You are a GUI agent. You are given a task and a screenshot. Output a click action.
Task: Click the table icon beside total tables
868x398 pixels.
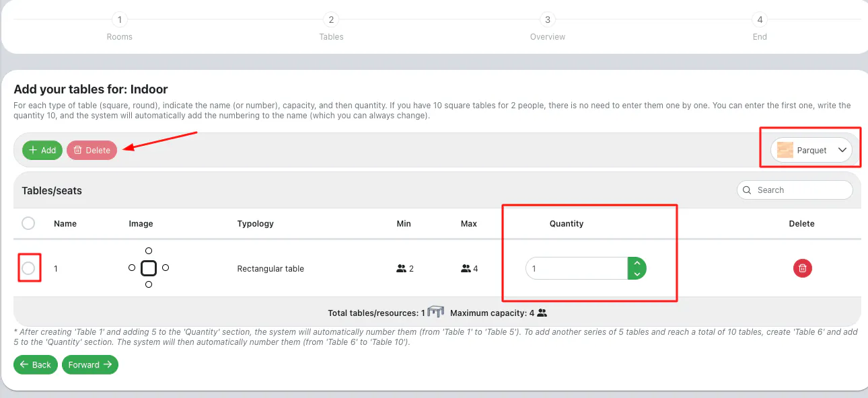click(x=436, y=313)
